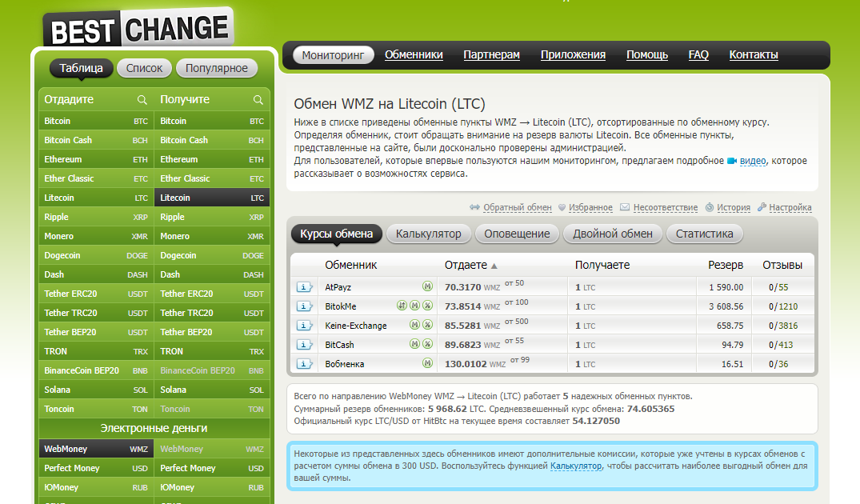This screenshot has height=504, width=860.
Task: Click the video camera icon before видео
Action: coord(732,162)
